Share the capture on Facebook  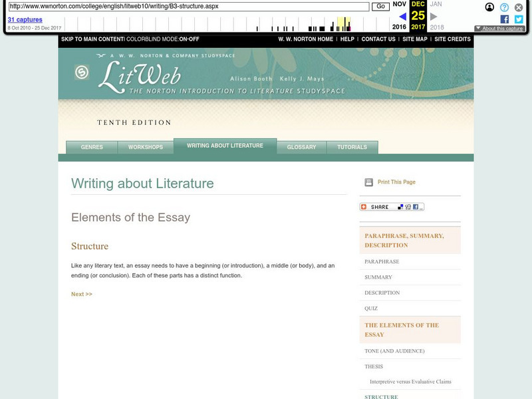[505, 19]
